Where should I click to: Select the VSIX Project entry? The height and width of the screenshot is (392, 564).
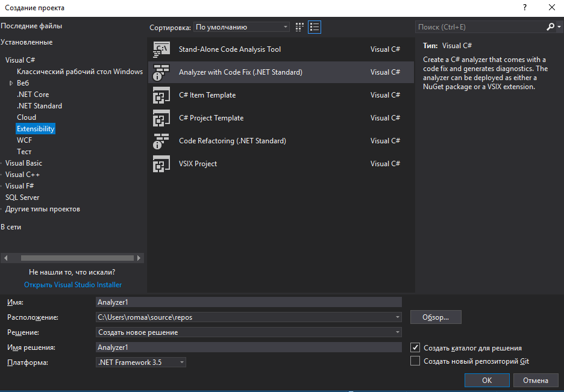281,164
